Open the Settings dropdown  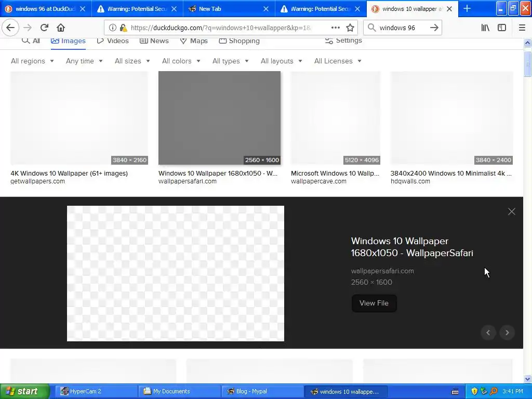[x=343, y=41]
